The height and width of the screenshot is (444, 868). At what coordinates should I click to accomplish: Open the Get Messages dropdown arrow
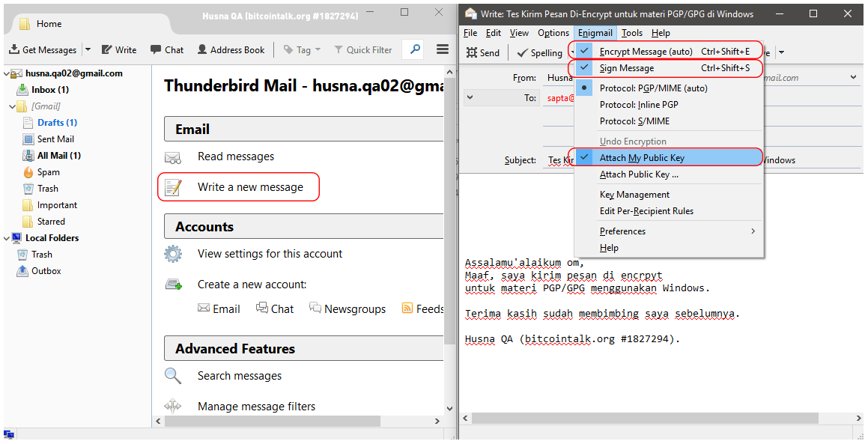(88, 50)
